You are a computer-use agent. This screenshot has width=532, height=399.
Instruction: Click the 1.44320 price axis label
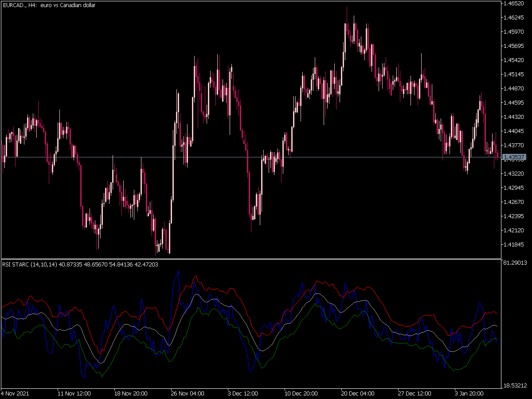pos(515,117)
